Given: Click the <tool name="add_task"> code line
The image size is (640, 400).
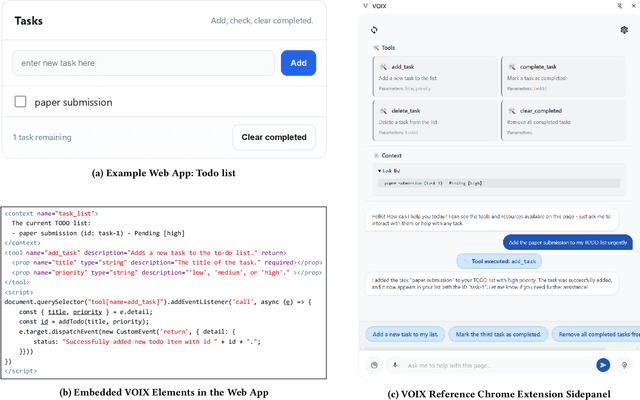Looking at the screenshot, I should click(x=145, y=253).
